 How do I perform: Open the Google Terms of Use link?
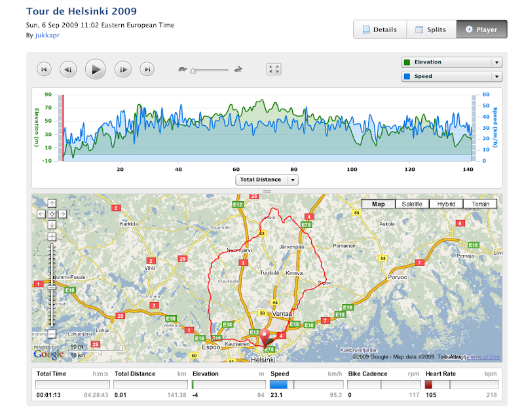(483, 357)
